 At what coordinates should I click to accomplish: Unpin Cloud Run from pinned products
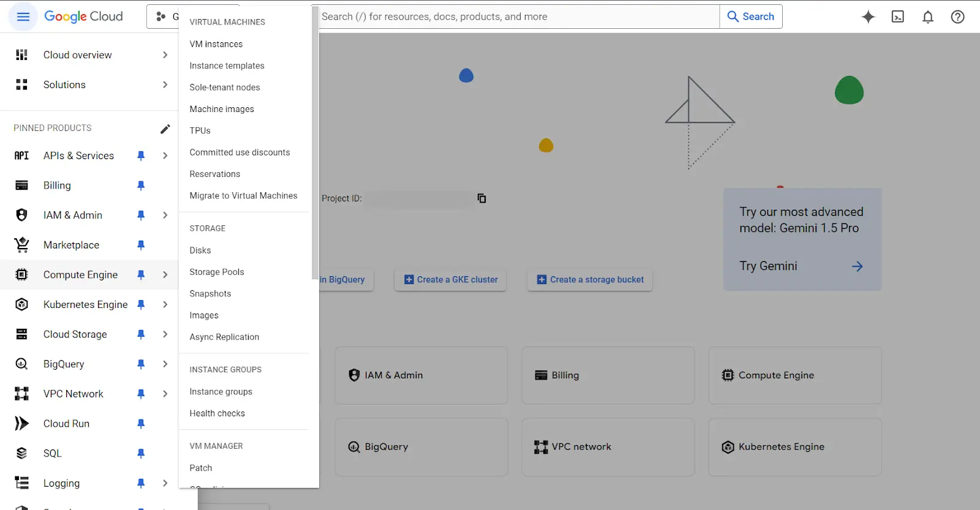point(141,424)
